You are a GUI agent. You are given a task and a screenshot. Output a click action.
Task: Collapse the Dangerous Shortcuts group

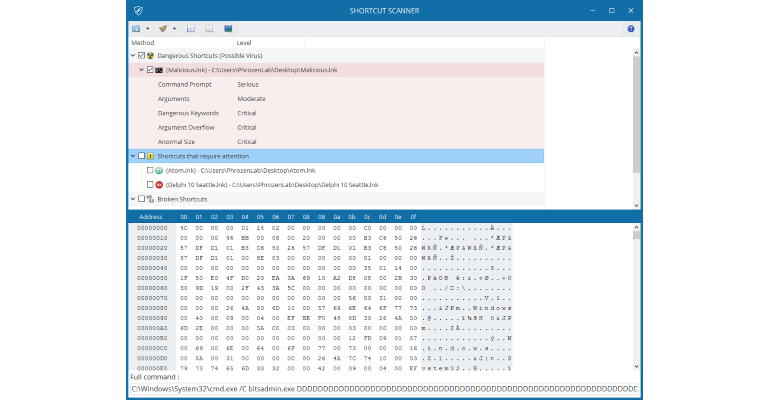pos(133,55)
